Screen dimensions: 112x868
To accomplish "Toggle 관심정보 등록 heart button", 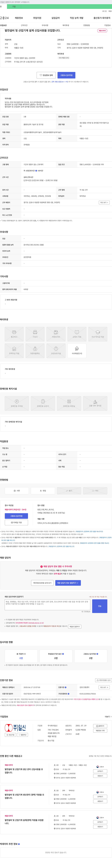I will 46,75.
